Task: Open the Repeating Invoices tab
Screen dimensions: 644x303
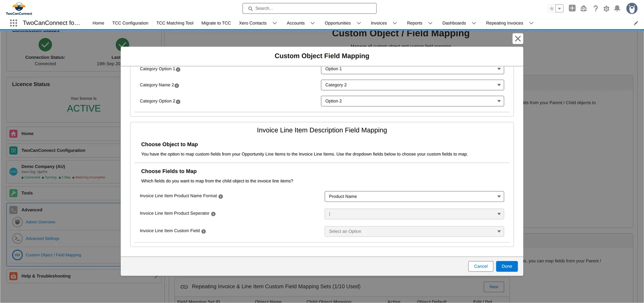Action: (x=504, y=23)
